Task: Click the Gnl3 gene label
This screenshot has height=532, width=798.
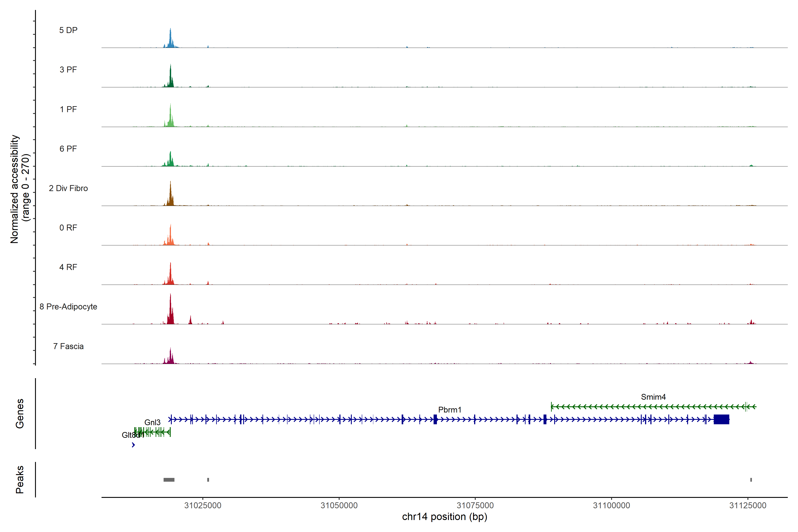Action: click(152, 422)
